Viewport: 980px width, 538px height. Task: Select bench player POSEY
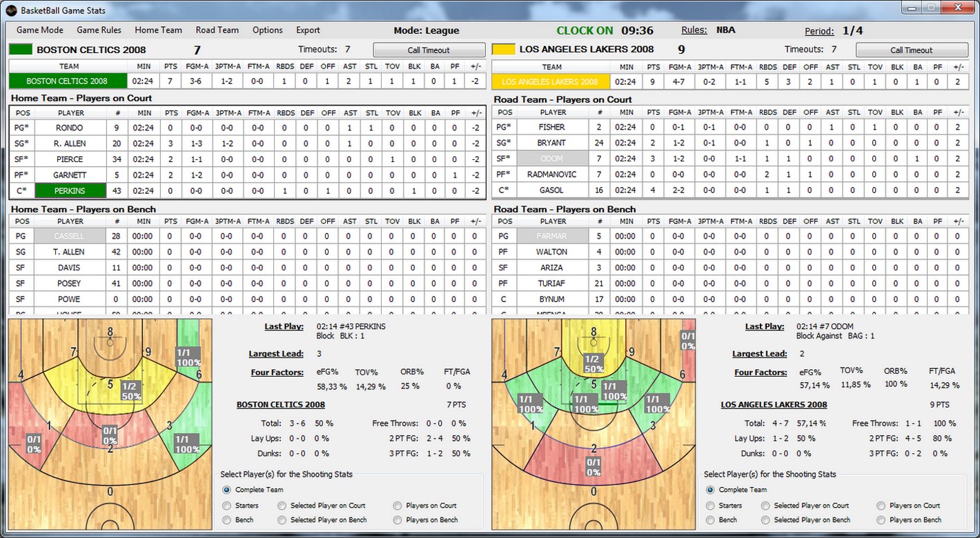point(70,283)
